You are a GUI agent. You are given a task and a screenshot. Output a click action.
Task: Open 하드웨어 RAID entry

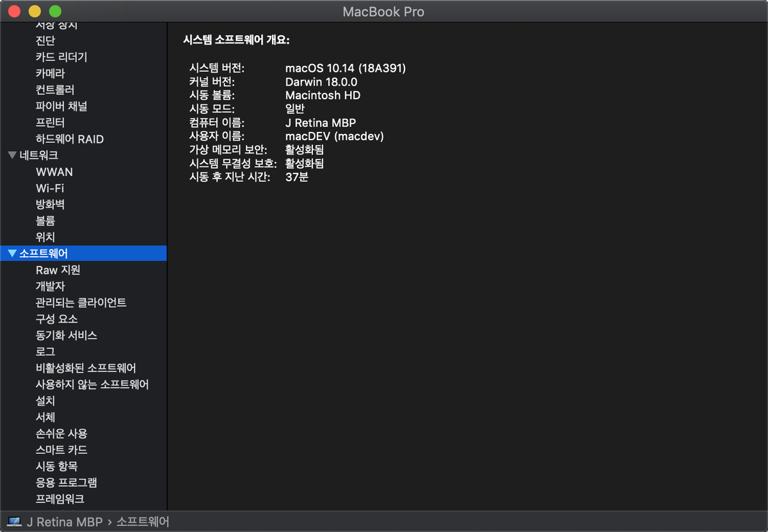pyautogui.click(x=70, y=139)
